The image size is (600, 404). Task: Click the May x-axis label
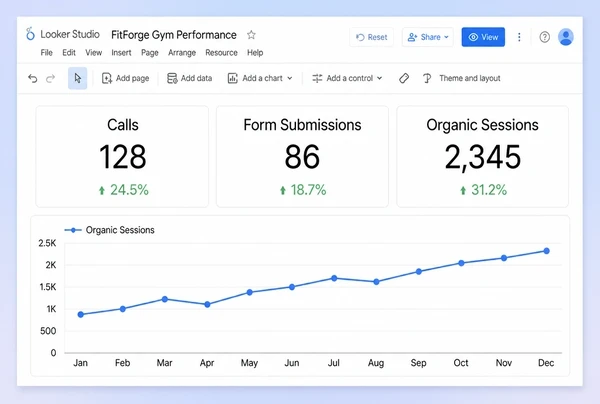pos(249,363)
